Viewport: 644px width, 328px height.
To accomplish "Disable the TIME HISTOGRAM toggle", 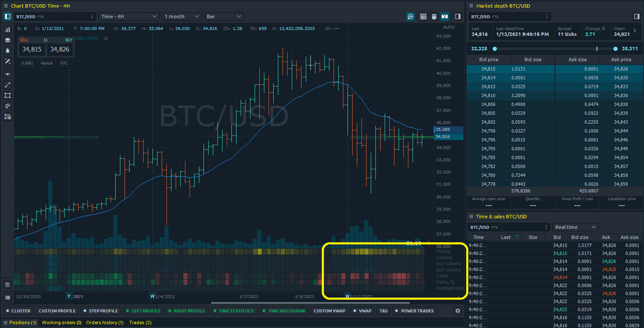I will [283, 311].
